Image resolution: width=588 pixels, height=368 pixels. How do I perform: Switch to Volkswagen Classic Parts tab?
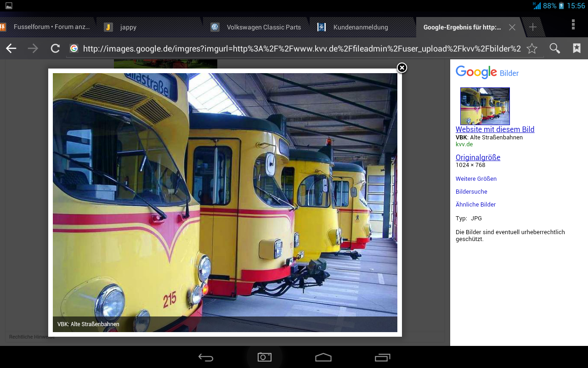pyautogui.click(x=263, y=27)
